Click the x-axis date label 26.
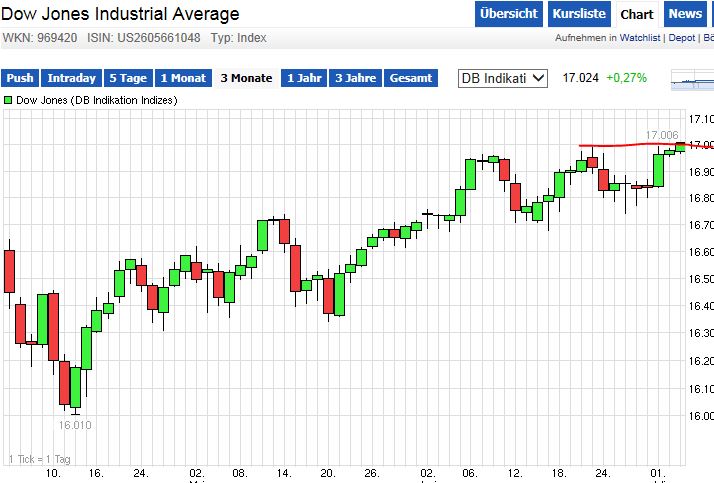The height and width of the screenshot is (483, 714). click(x=371, y=473)
